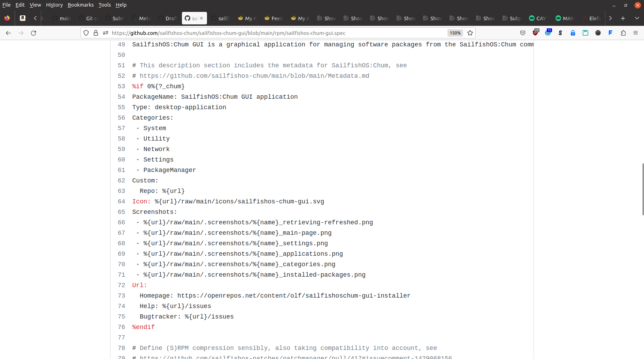644x359 pixels.
Task: Open the uBlock Origin extension popup
Action: click(x=536, y=33)
